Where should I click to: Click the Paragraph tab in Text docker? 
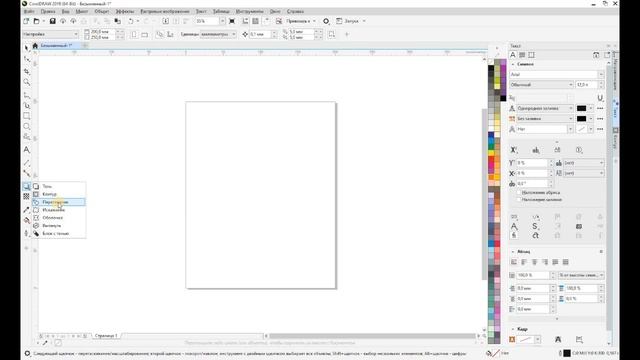coord(522,55)
